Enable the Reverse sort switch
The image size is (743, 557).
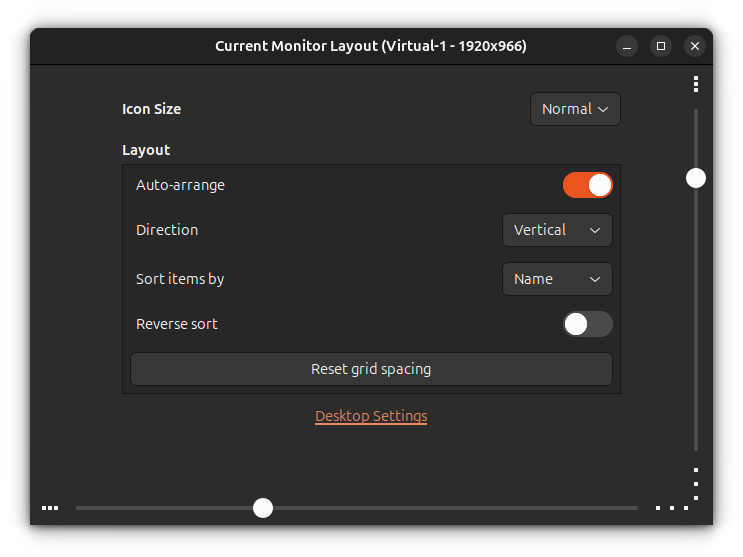point(587,324)
